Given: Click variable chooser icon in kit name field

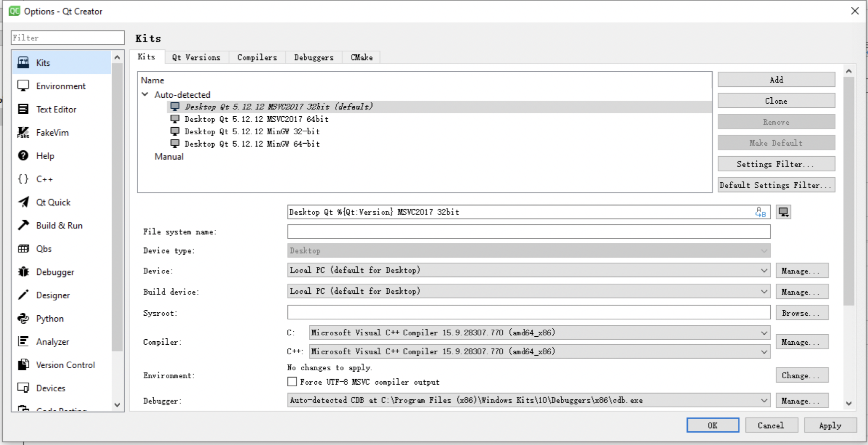Looking at the screenshot, I should [760, 212].
